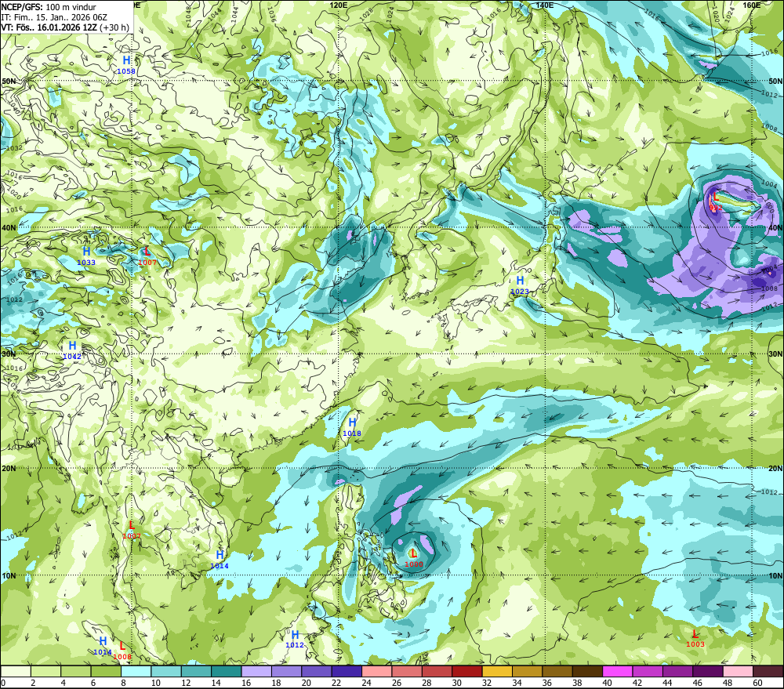Click the dark teal legend swatch between 14 and 16
This screenshot has width=784, height=689.
click(227, 671)
